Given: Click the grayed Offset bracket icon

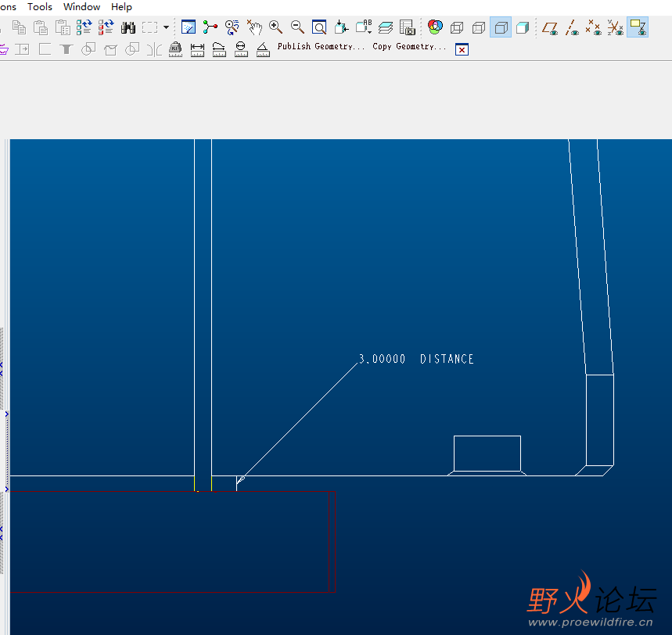Looking at the screenshot, I should coord(45,49).
